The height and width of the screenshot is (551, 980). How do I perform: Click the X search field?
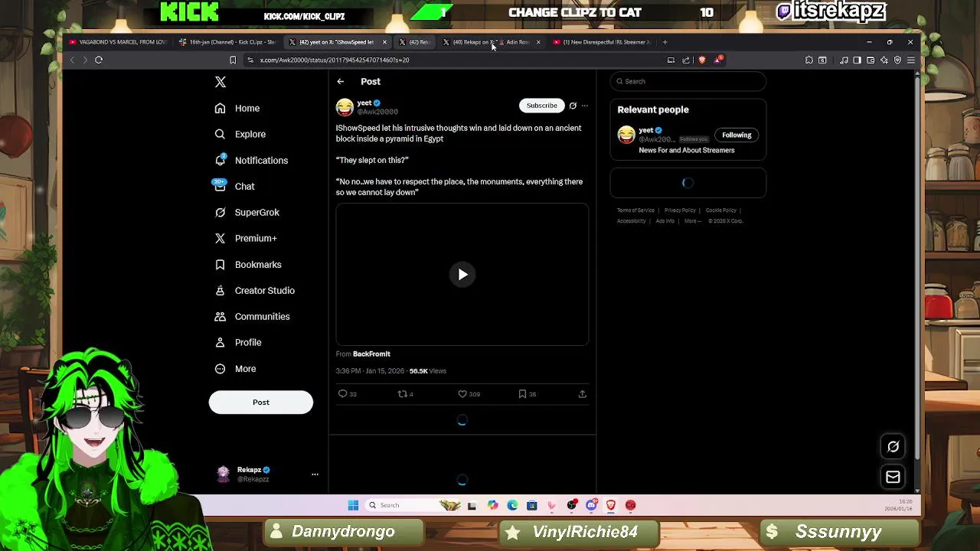(x=688, y=81)
